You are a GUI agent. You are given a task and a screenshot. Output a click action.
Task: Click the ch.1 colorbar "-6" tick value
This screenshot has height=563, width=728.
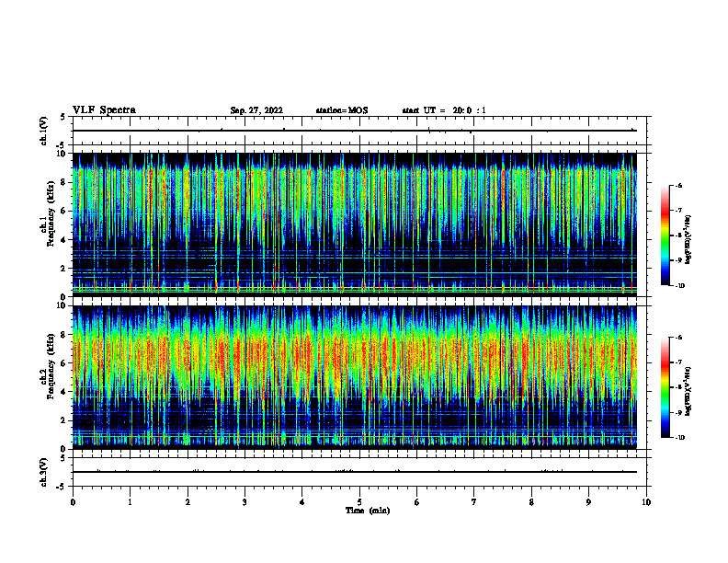coord(678,185)
